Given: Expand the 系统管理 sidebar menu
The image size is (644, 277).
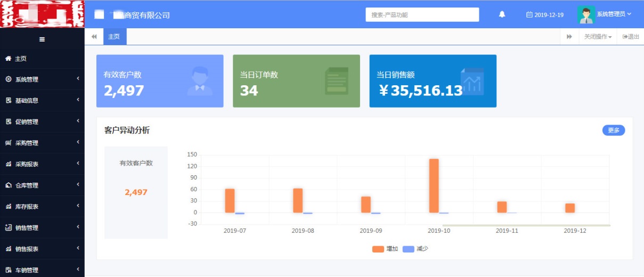Looking at the screenshot, I should [x=42, y=79].
